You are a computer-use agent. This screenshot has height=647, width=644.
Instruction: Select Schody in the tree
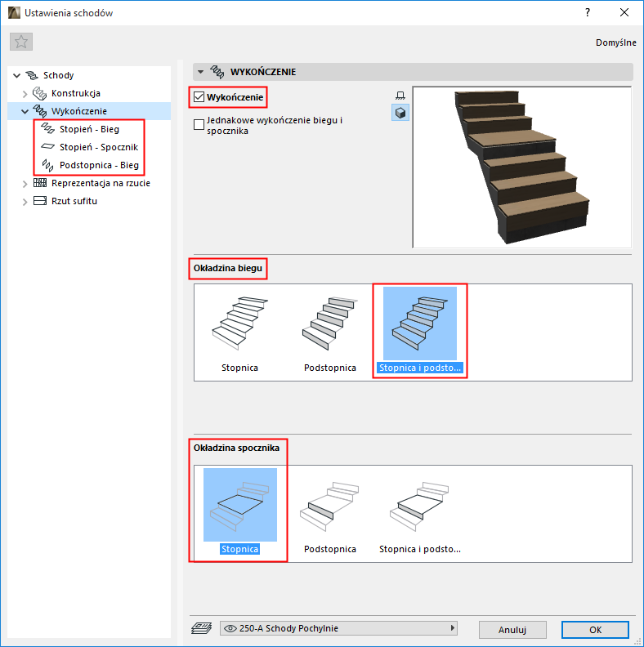click(58, 75)
